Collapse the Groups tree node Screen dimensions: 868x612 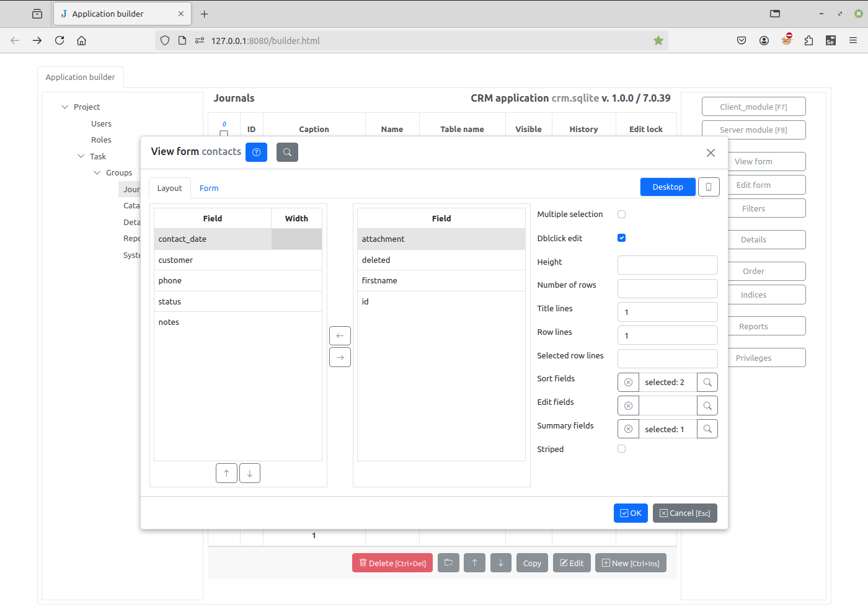pyautogui.click(x=97, y=173)
